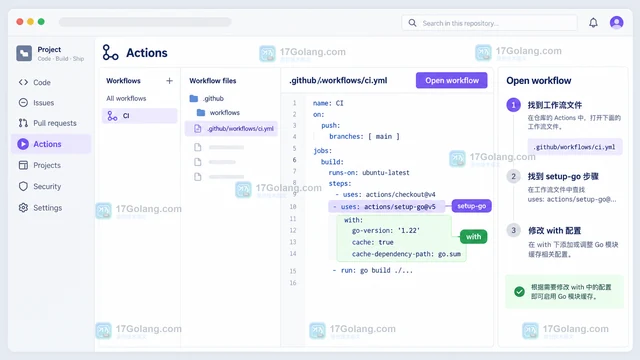640x360 pixels.
Task: Add a new workflow with plus icon
Action: (169, 81)
